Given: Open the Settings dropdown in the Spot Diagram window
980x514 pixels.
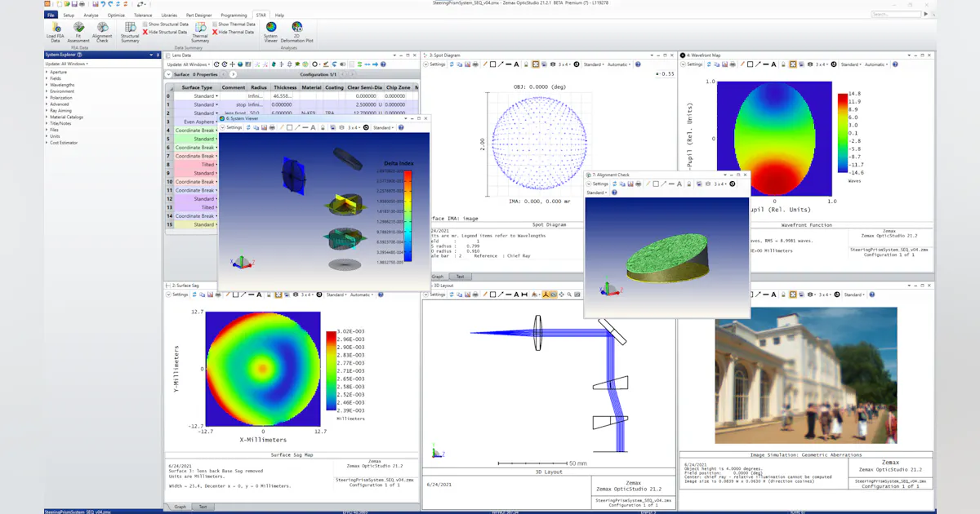Looking at the screenshot, I should [x=439, y=64].
